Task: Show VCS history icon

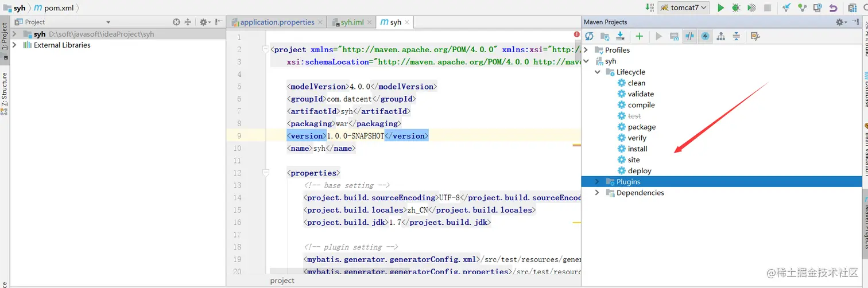Action: (817, 7)
